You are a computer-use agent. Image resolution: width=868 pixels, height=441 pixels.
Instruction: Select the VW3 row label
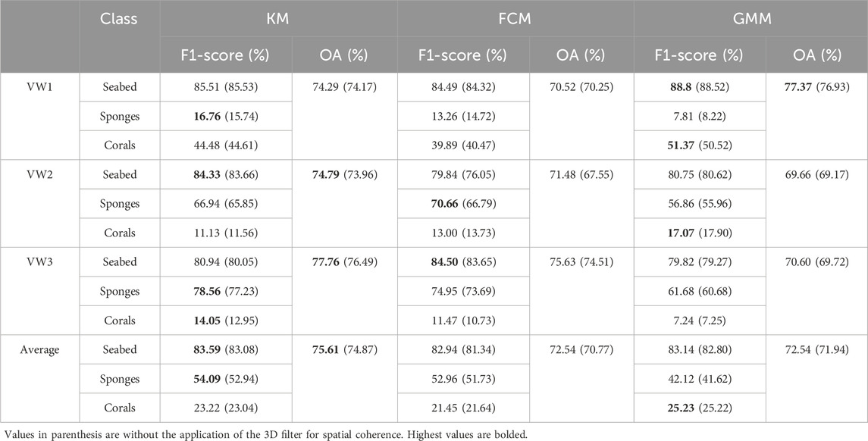point(39,262)
